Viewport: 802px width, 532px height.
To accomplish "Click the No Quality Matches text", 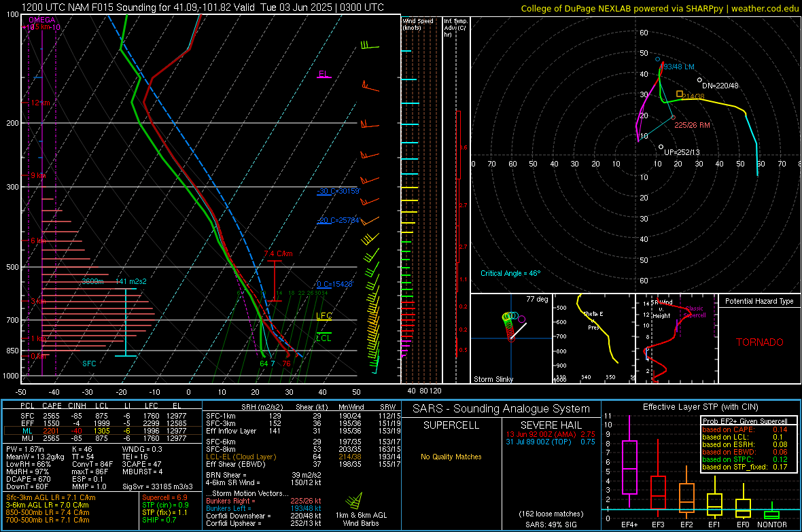I will point(451,457).
